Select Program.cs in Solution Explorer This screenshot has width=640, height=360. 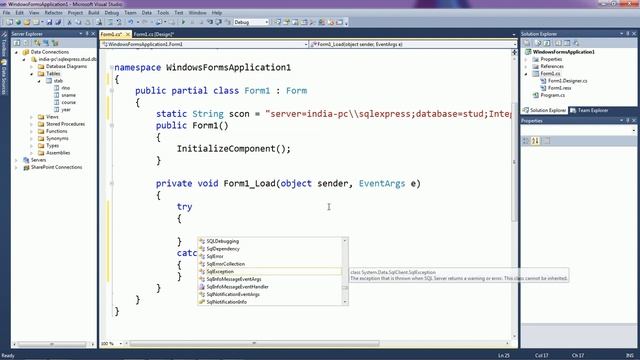(x=552, y=95)
